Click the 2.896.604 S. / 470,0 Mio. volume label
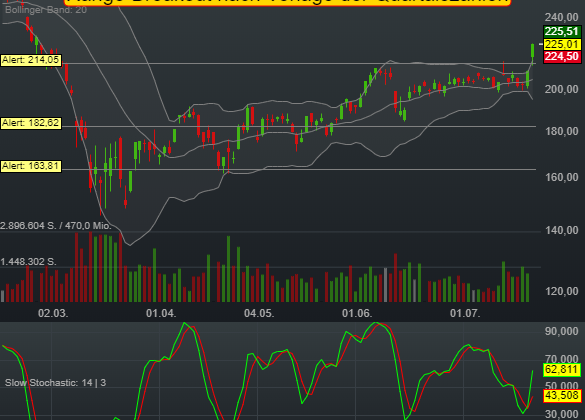This screenshot has width=585, height=420. [x=56, y=226]
